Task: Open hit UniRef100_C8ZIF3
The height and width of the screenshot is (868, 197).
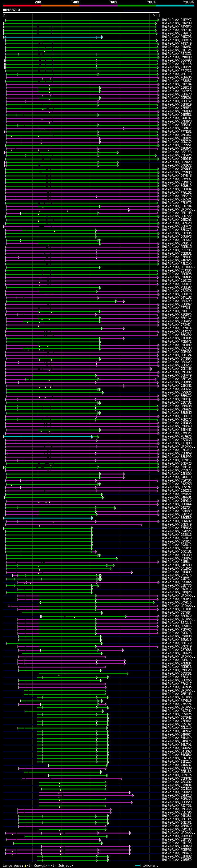Action: 177,152
